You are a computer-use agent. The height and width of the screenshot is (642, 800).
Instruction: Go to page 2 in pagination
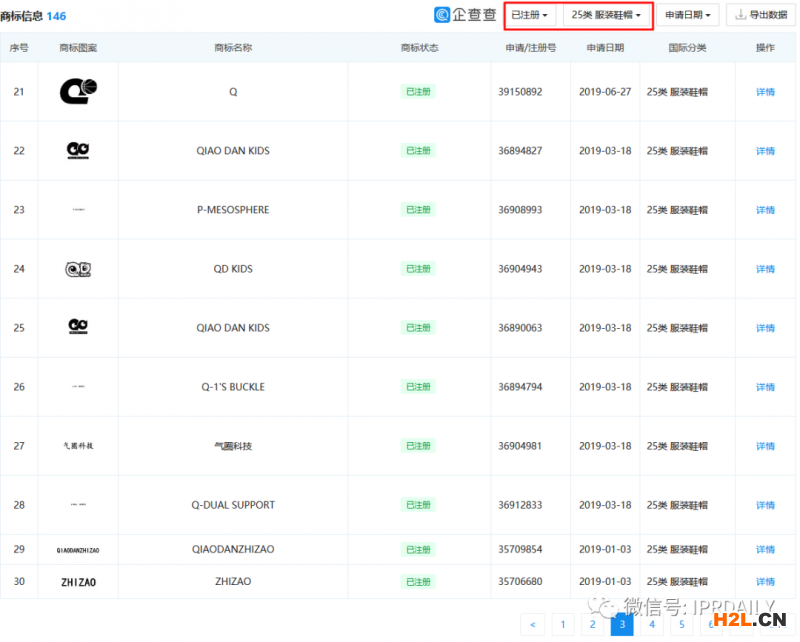coord(592,625)
